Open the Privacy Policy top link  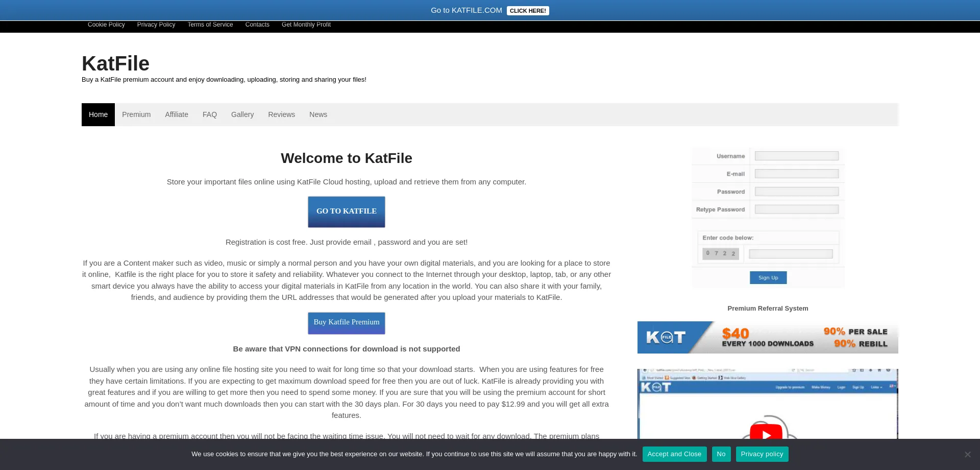coord(156,25)
